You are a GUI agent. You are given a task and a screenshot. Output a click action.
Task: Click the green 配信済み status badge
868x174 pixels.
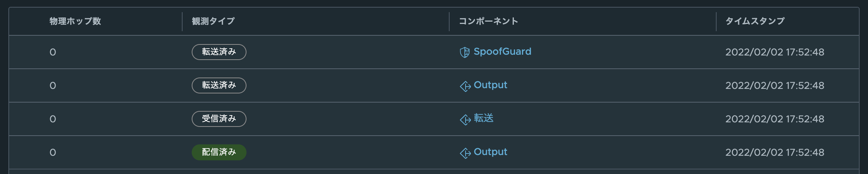[219, 152]
